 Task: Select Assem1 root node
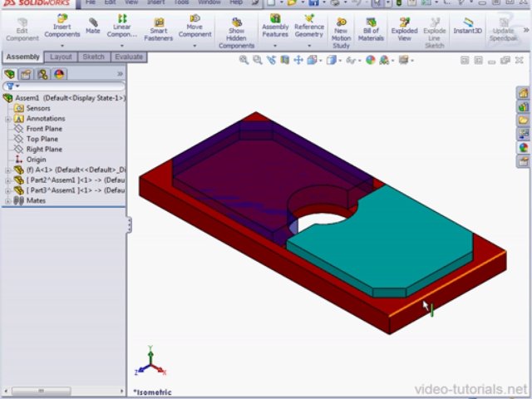pos(65,98)
